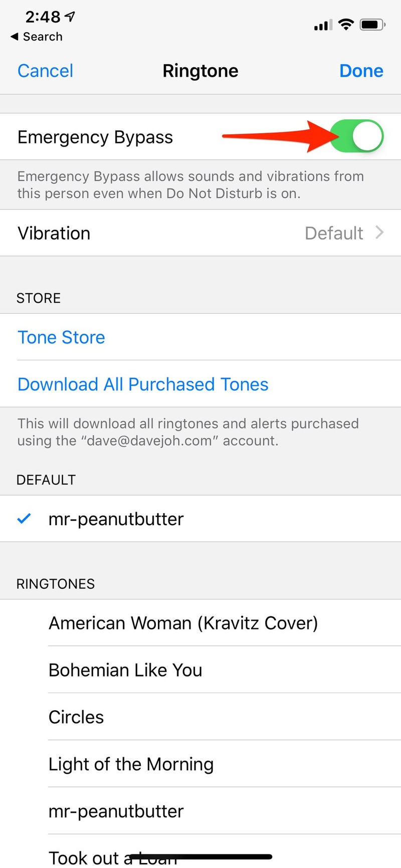Choose mr-peanutbutter in the Ringtones list
Viewport: 401px width, 868px height.
tap(116, 811)
